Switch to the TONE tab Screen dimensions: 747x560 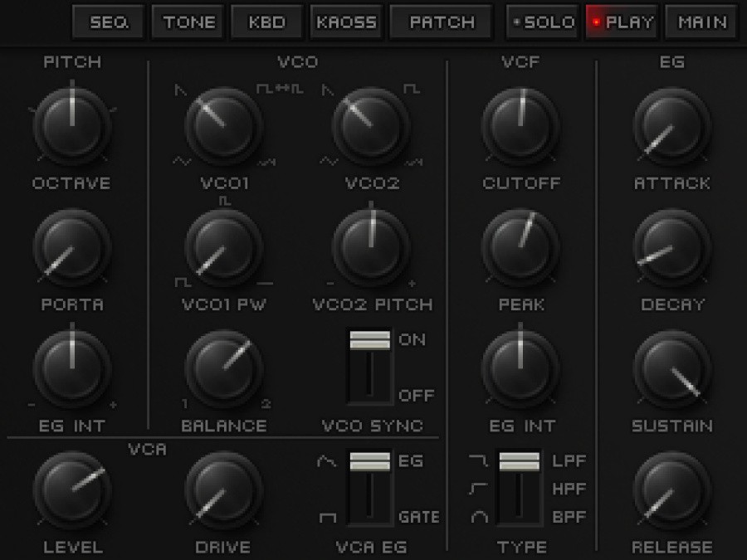[x=188, y=22]
